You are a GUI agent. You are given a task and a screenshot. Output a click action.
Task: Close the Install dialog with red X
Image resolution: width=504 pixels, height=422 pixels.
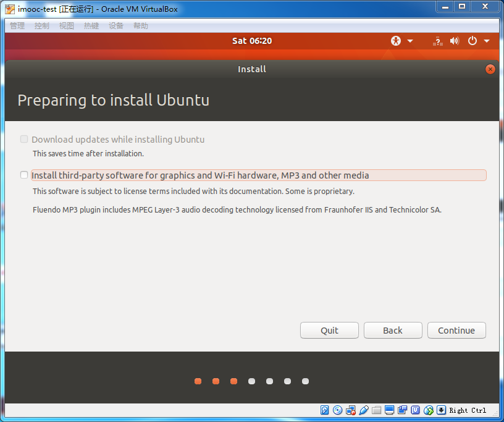tap(490, 69)
